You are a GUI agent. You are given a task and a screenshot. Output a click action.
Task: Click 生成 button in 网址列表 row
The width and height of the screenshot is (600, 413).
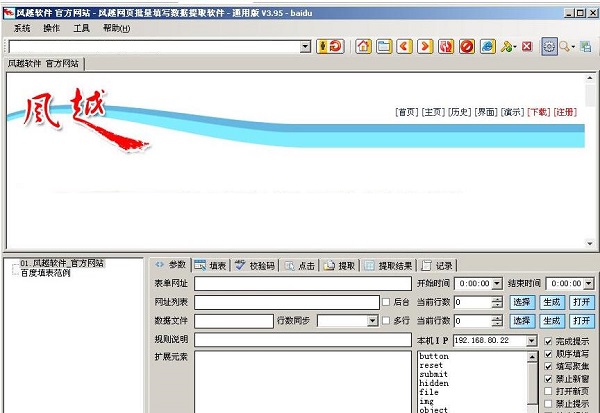point(552,302)
